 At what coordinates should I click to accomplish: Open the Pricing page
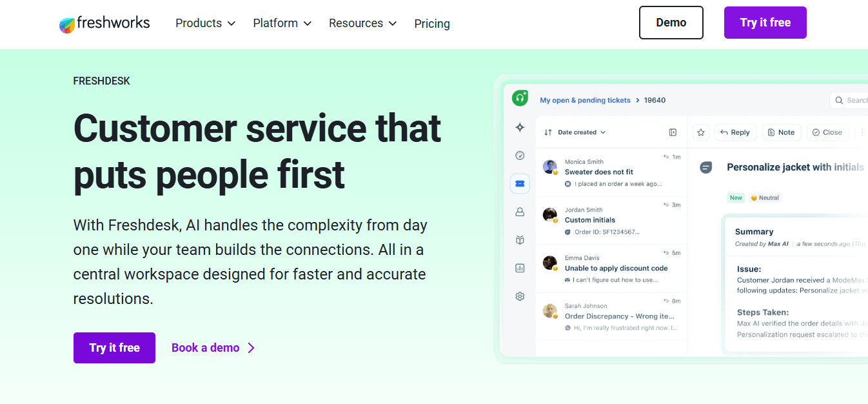tap(432, 24)
